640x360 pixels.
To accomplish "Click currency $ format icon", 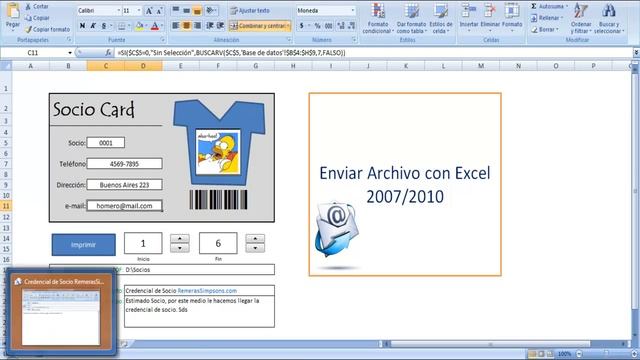I will [x=302, y=26].
